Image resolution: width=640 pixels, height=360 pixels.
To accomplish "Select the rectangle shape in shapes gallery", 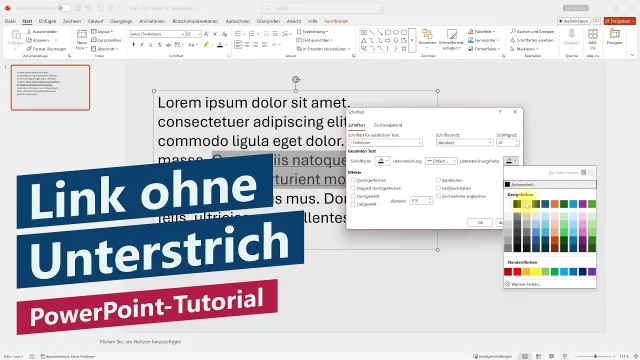I will click(388, 32).
